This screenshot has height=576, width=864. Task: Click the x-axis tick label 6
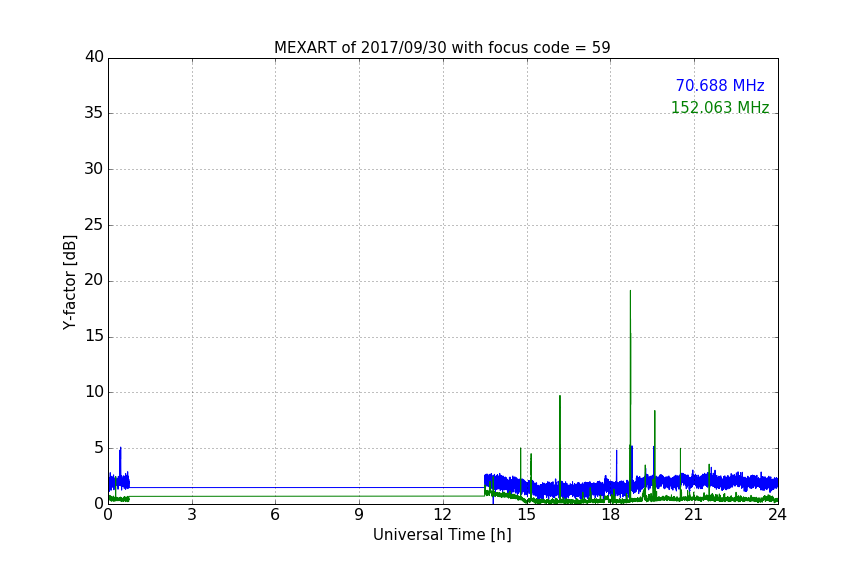(275, 515)
